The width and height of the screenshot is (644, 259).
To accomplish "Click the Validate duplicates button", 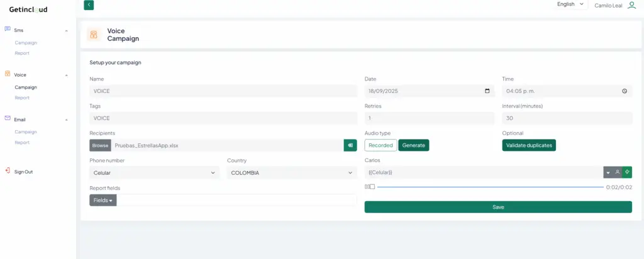I will click(x=529, y=145).
